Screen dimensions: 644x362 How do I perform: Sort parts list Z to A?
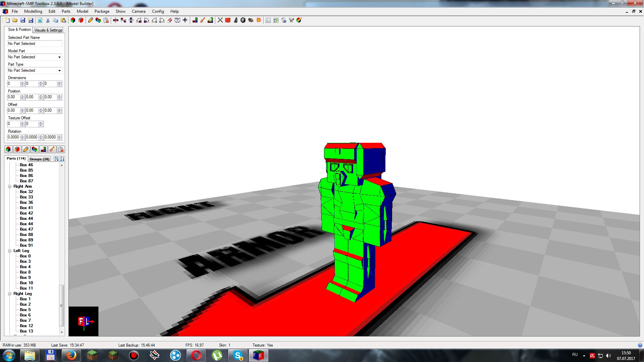pos(62,159)
